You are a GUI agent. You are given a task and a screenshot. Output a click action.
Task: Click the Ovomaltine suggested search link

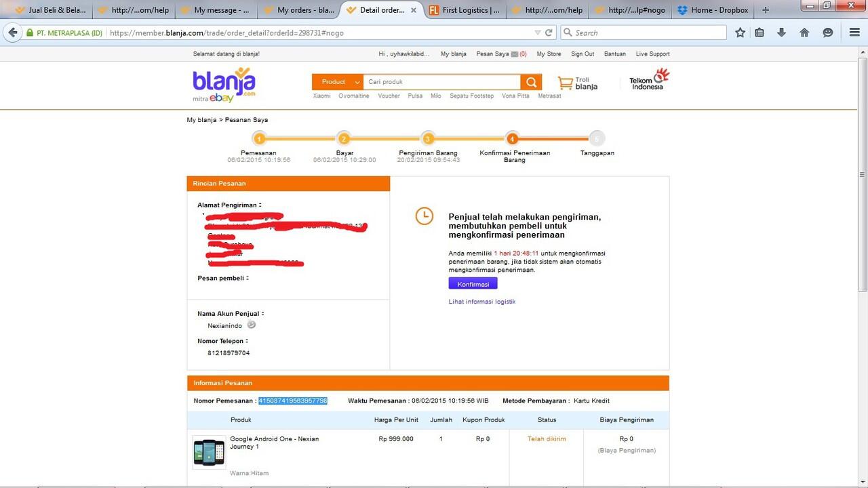tap(354, 96)
